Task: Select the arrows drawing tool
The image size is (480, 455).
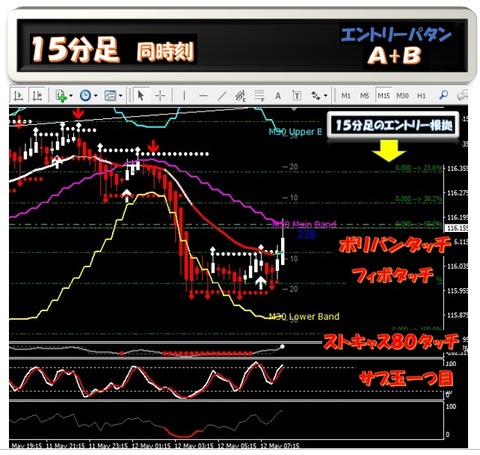Action: click(316, 96)
